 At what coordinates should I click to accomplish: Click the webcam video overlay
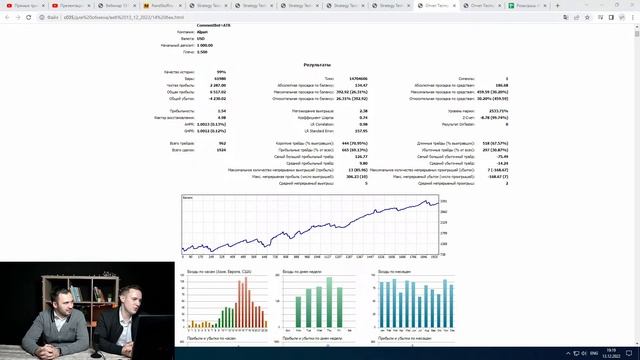coord(87,311)
